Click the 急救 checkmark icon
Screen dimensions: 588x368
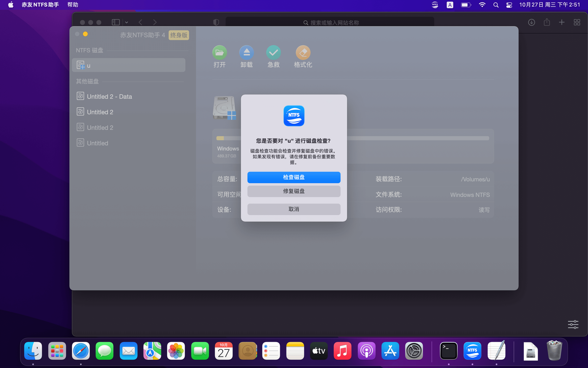point(273,53)
